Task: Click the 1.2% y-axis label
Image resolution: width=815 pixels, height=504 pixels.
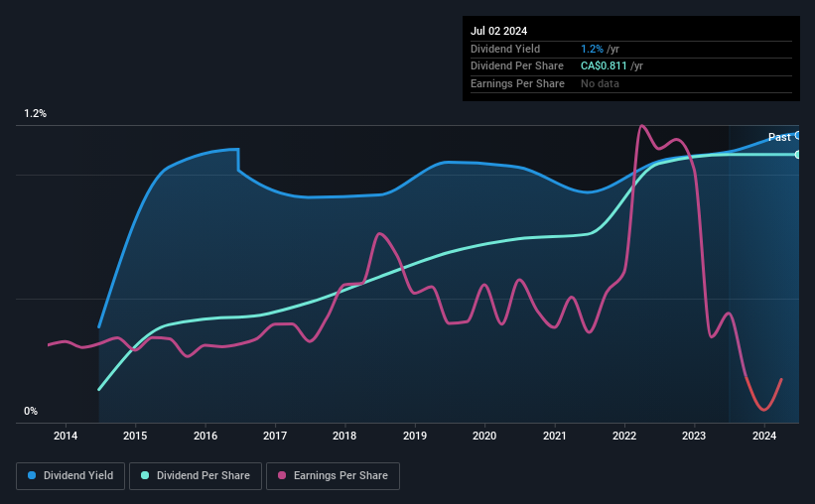Action: click(x=36, y=114)
